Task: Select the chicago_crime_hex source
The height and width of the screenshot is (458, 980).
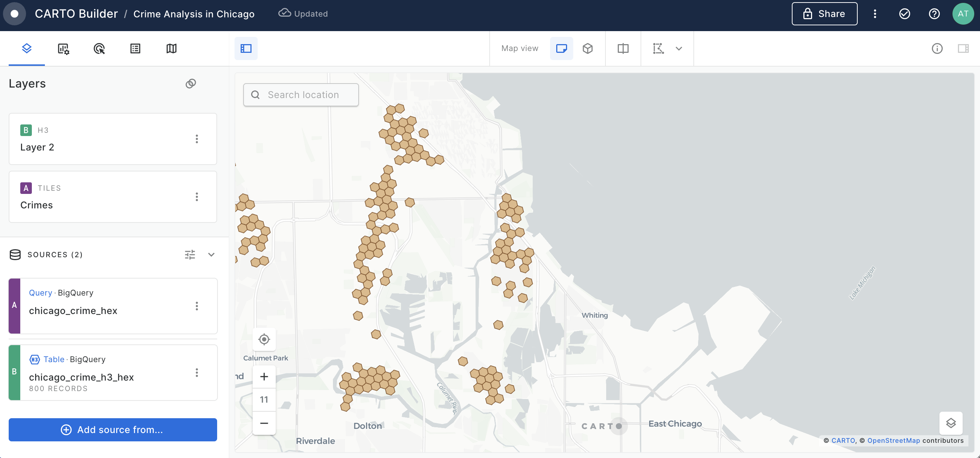Action: [113, 306]
